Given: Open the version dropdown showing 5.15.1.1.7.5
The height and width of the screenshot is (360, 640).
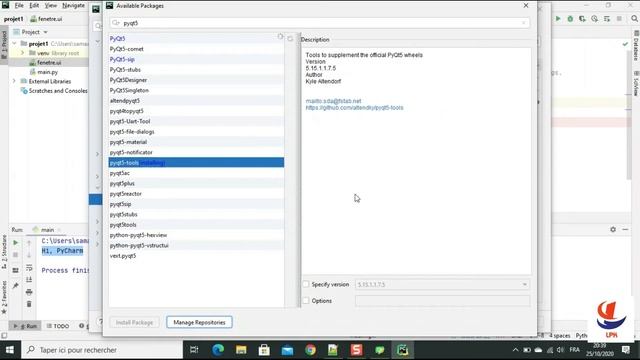Looking at the screenshot, I should tap(442, 284).
